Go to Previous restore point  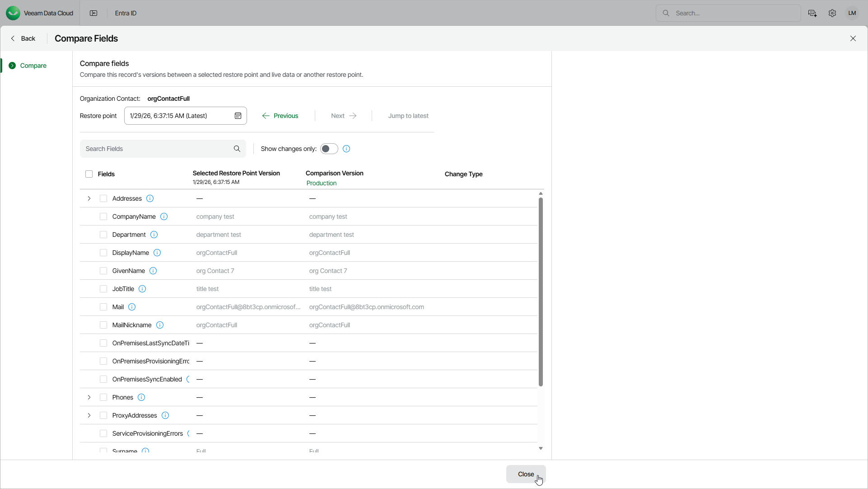tap(280, 116)
